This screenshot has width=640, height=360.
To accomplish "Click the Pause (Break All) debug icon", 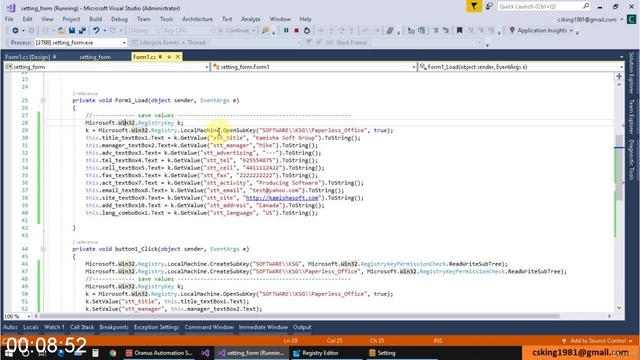I will click(x=286, y=31).
